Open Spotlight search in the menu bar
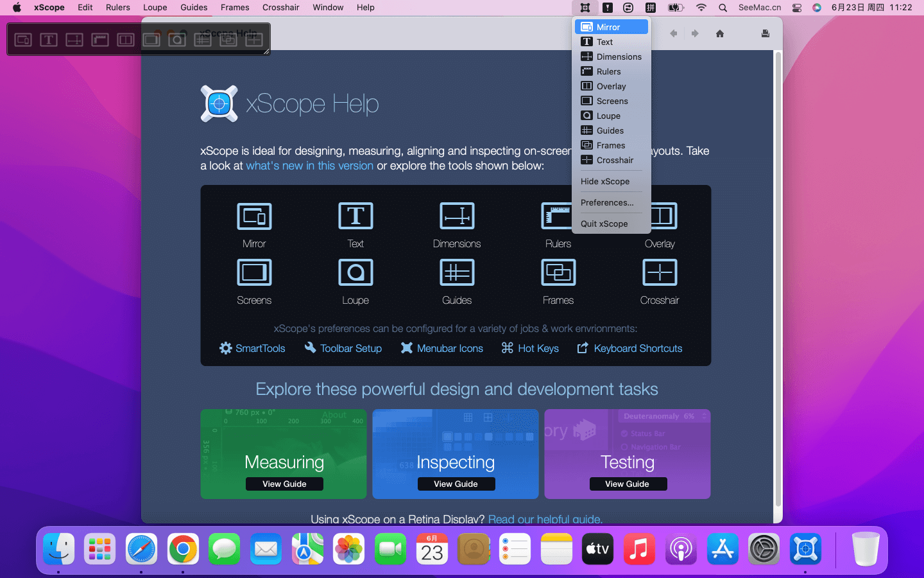Image resolution: width=924 pixels, height=578 pixels. click(723, 8)
